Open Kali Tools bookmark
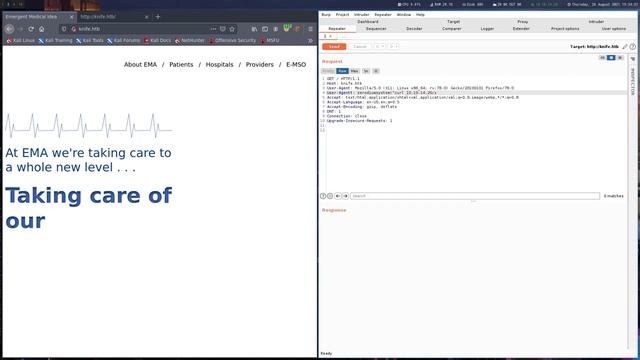640x360 pixels. [90, 40]
